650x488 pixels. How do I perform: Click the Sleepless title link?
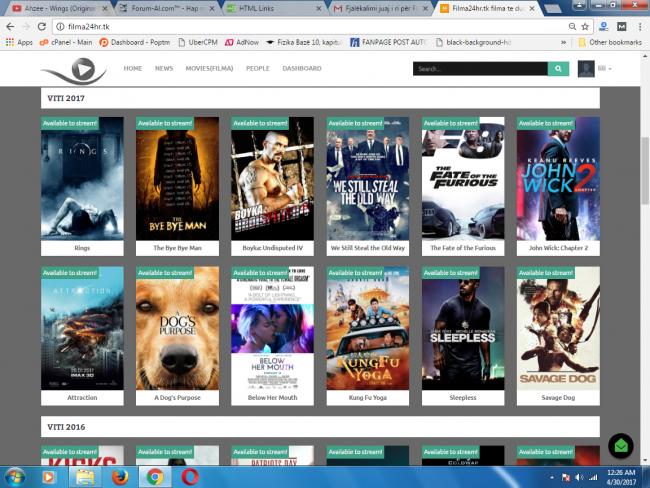(463, 398)
